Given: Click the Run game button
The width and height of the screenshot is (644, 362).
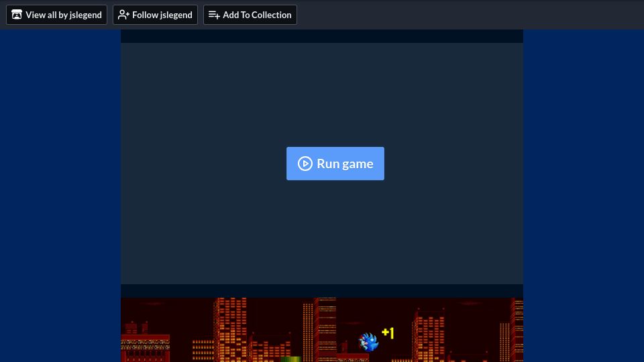Looking at the screenshot, I should pyautogui.click(x=335, y=164).
